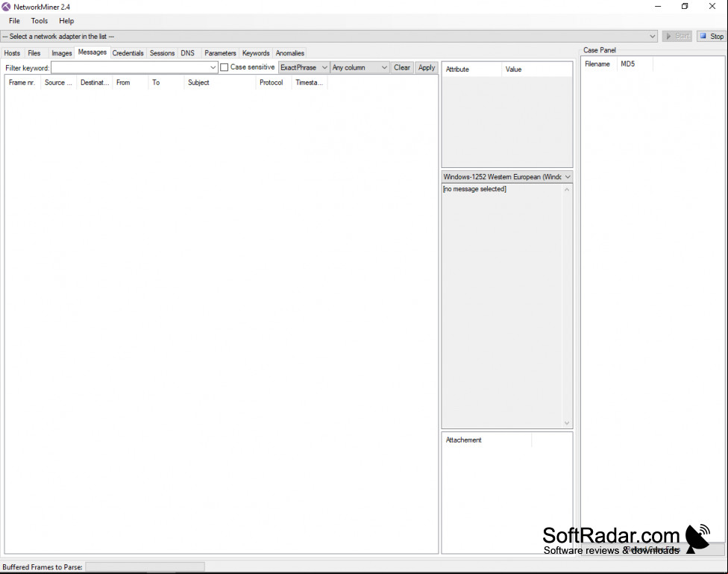Switch to the Images tab

(x=62, y=53)
